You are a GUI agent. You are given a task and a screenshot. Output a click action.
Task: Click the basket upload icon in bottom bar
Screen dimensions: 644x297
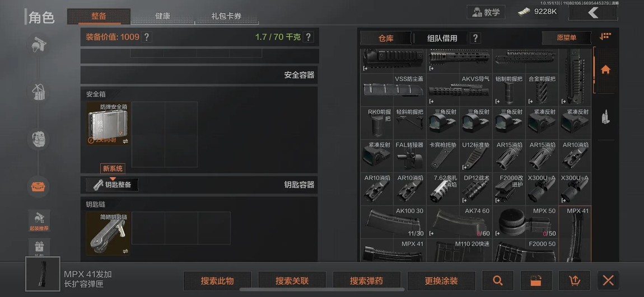pyautogui.click(x=574, y=281)
